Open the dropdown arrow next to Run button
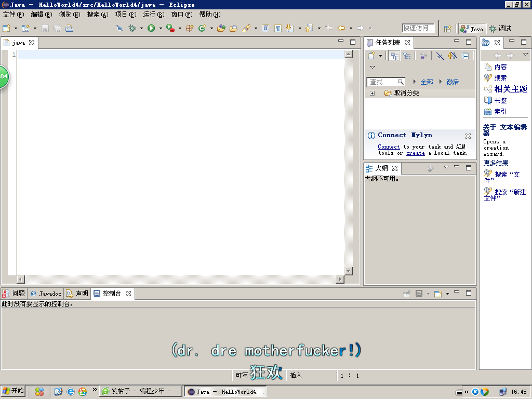This screenshot has width=532, height=399. [x=161, y=28]
